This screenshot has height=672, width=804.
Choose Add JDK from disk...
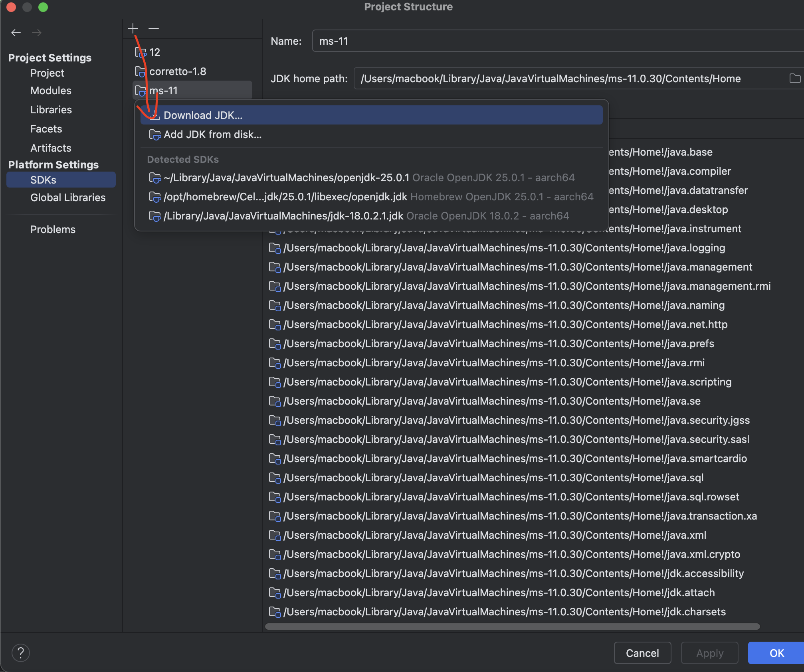[371, 134]
